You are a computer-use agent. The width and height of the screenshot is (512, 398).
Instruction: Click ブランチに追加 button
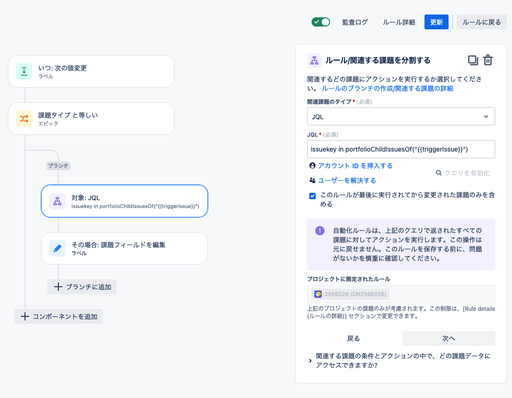(x=82, y=287)
